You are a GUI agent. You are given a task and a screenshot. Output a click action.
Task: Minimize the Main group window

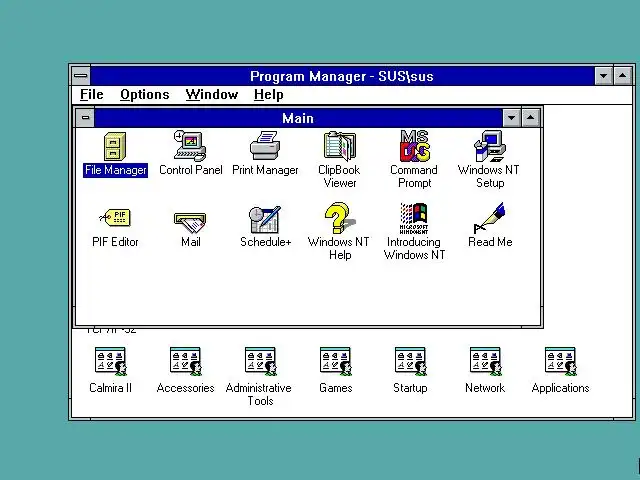point(511,118)
